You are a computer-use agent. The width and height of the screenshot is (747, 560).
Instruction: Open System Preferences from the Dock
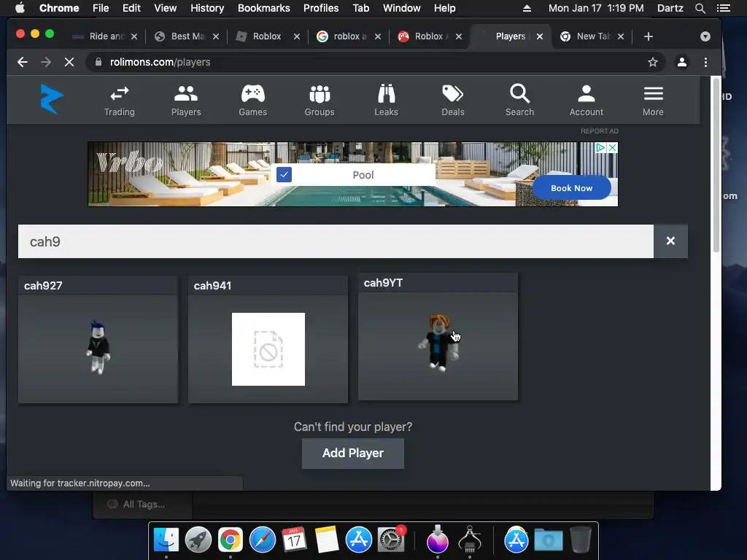tap(391, 540)
